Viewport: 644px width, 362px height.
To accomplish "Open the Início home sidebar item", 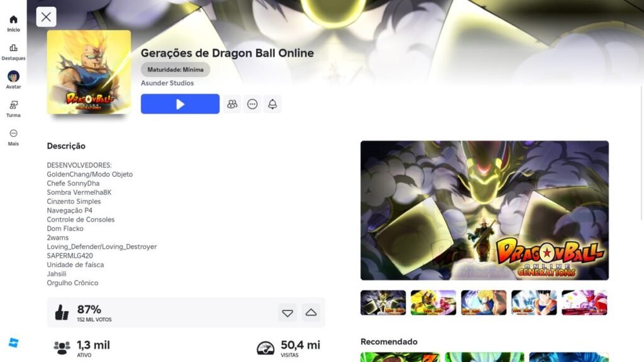I will (x=13, y=23).
